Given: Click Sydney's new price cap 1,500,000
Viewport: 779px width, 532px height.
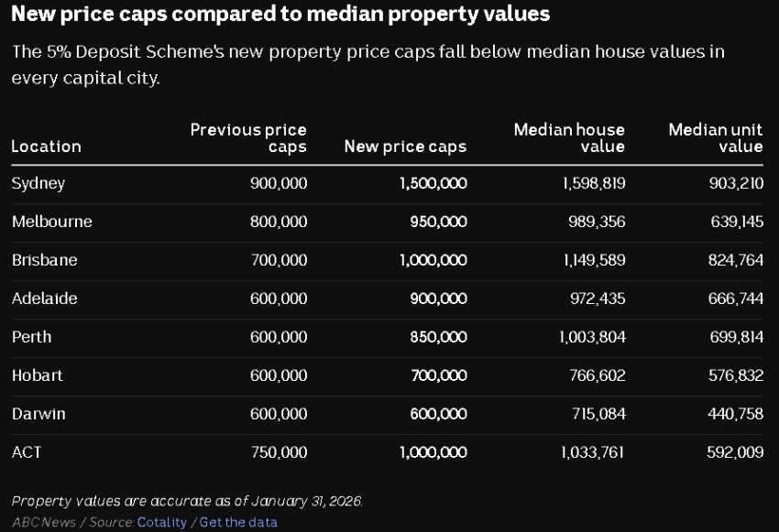Looking at the screenshot, I should coord(433,183).
